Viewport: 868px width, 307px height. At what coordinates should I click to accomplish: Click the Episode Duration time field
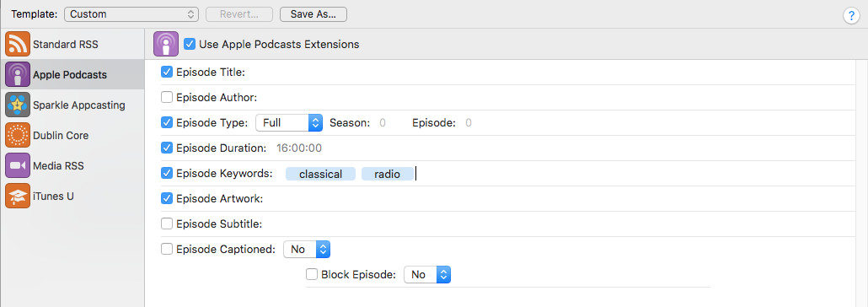299,148
